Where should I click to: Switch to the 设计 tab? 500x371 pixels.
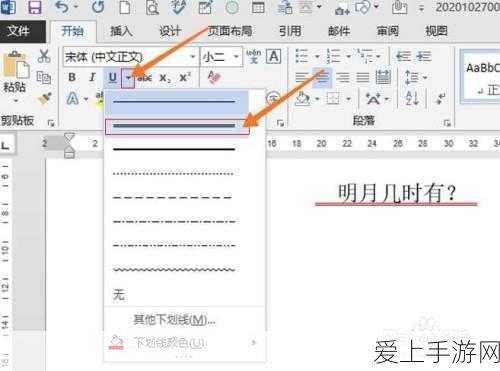tap(170, 31)
